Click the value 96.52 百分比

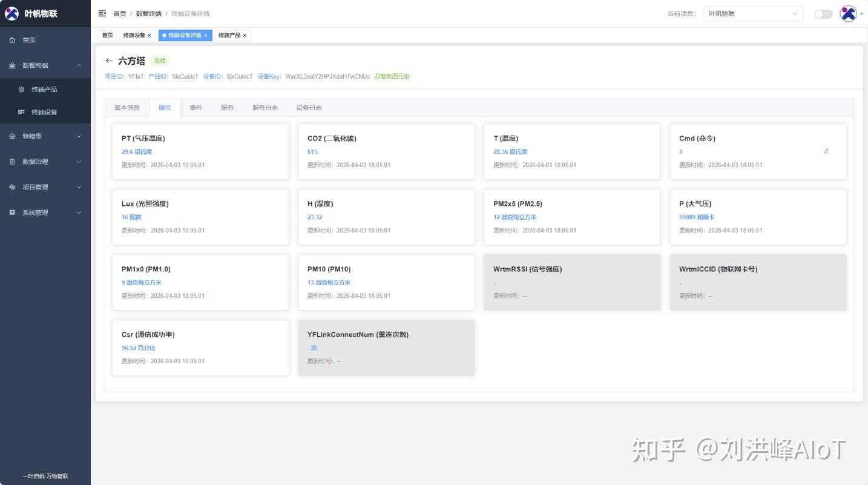point(139,348)
